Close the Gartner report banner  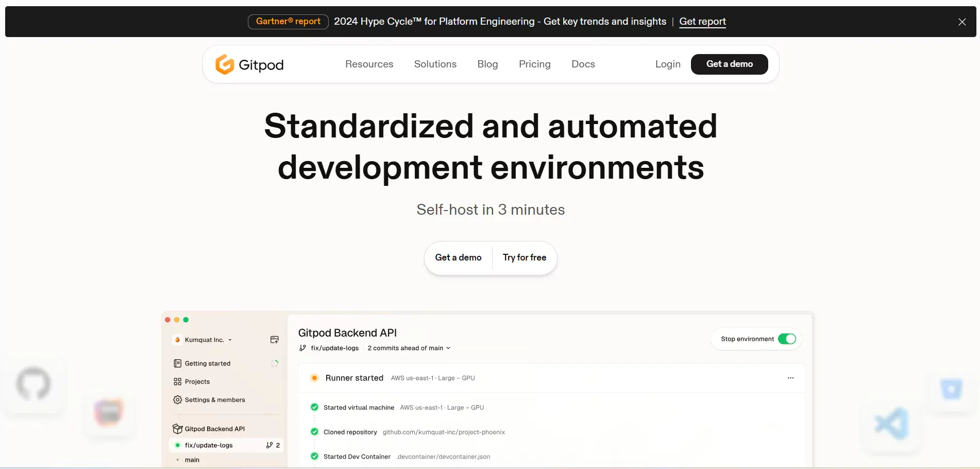tap(961, 22)
